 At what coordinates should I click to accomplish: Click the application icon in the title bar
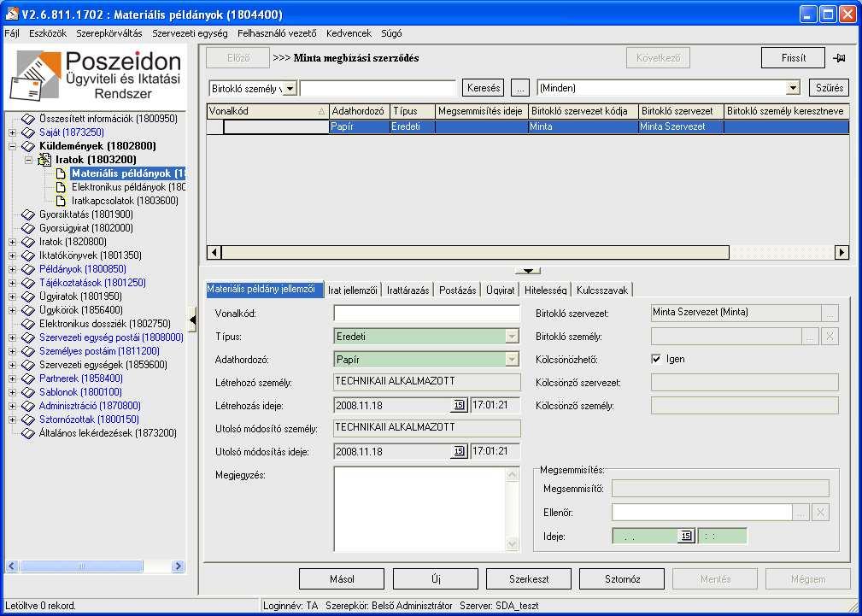(x=12, y=14)
